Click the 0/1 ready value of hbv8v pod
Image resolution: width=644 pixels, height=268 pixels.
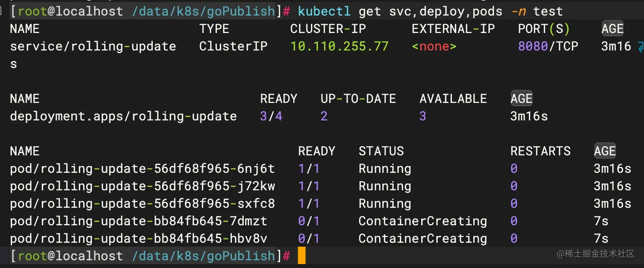tap(309, 239)
